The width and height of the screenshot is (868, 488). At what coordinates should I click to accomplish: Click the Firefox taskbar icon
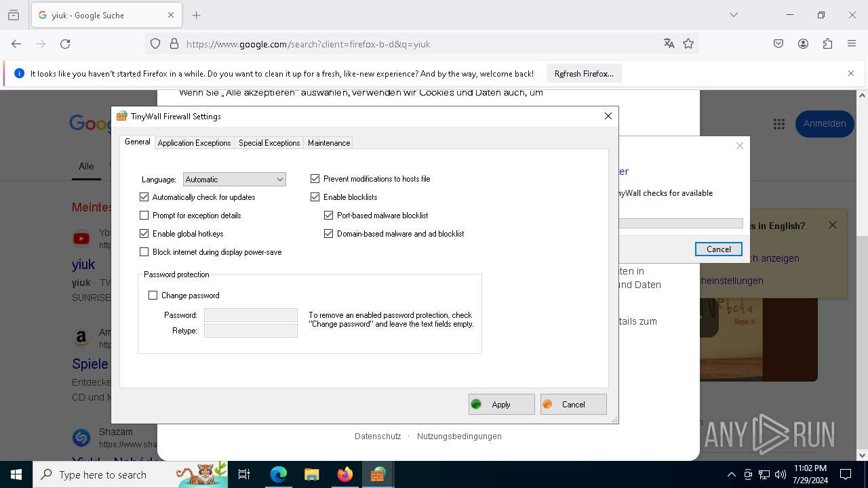[x=345, y=474]
